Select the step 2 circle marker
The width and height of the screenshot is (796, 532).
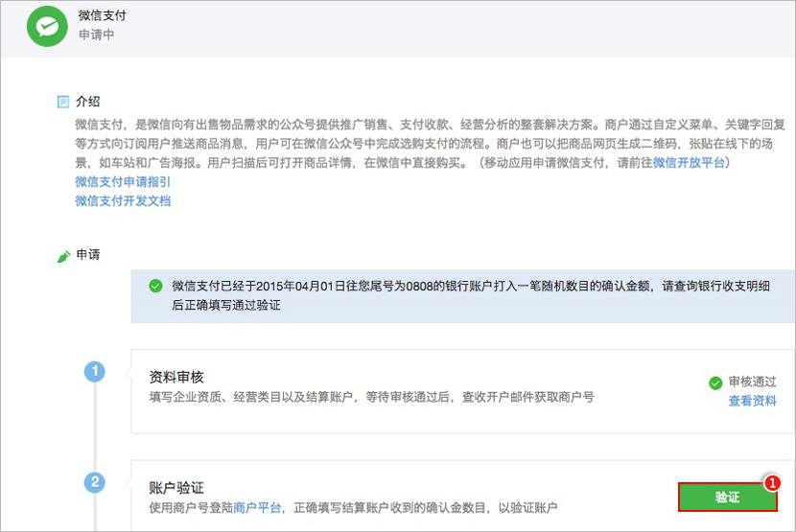[x=94, y=482]
